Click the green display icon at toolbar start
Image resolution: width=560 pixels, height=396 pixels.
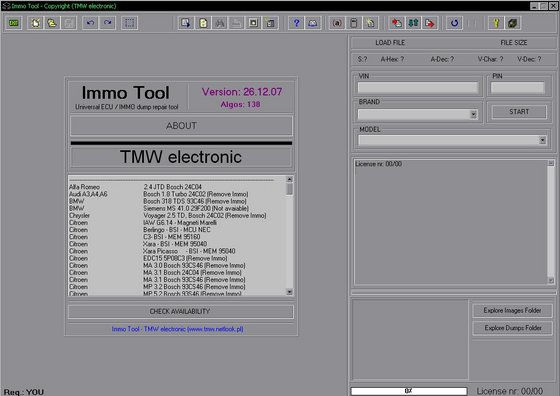[14, 23]
